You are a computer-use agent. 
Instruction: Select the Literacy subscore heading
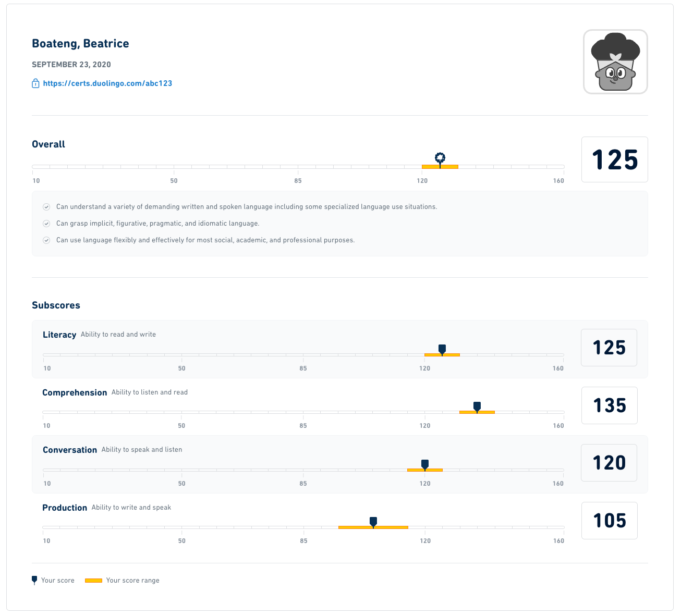click(x=59, y=335)
